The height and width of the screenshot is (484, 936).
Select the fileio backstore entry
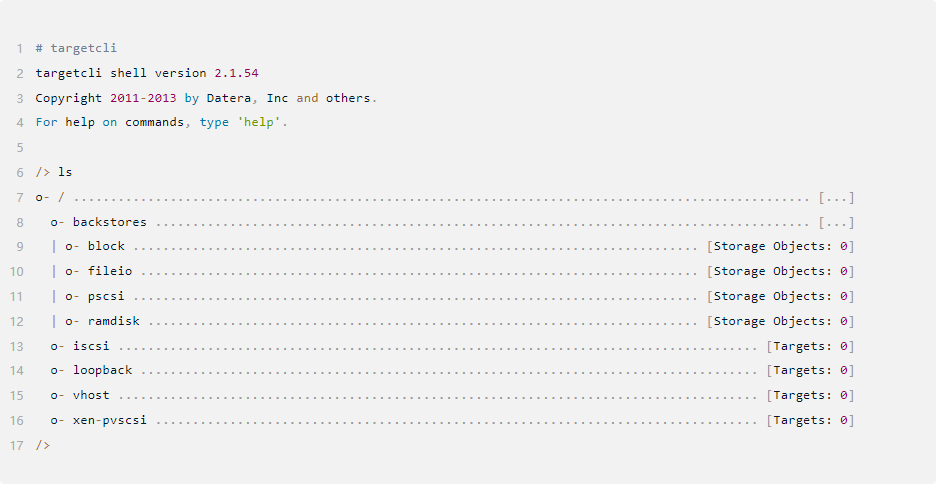[x=110, y=272]
